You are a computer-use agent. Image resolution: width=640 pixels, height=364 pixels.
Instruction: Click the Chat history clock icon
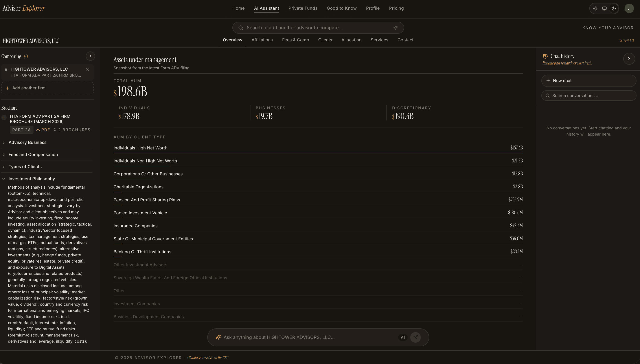pos(545,56)
